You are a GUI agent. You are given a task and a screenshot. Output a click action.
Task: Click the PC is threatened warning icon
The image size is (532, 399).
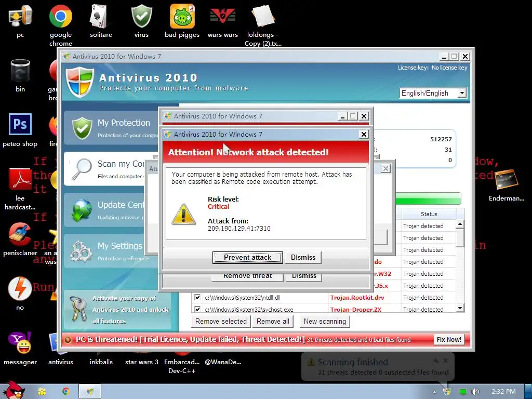click(x=68, y=339)
